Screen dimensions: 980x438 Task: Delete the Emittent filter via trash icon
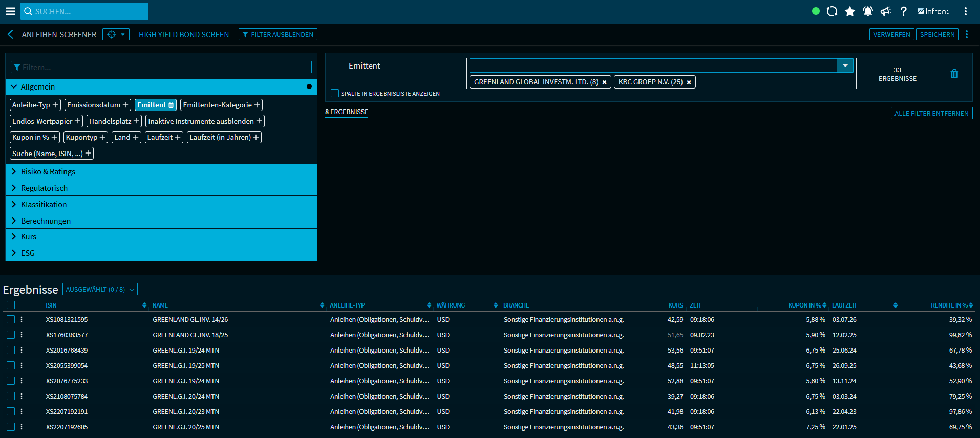pos(954,74)
